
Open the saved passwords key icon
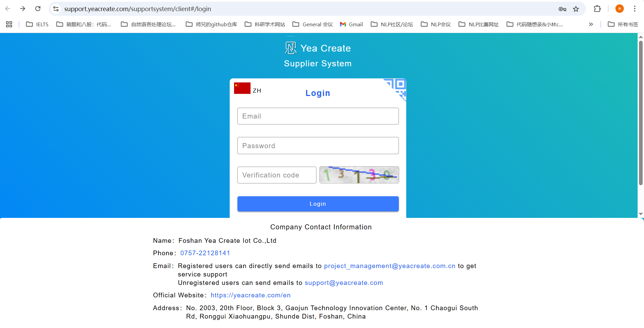[562, 9]
